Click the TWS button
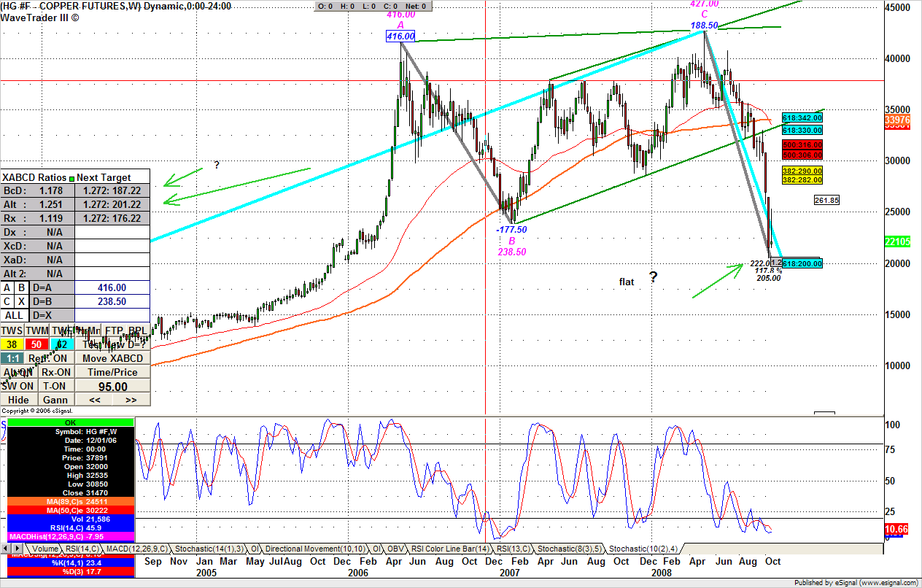This screenshot has height=588, width=922. [12, 330]
